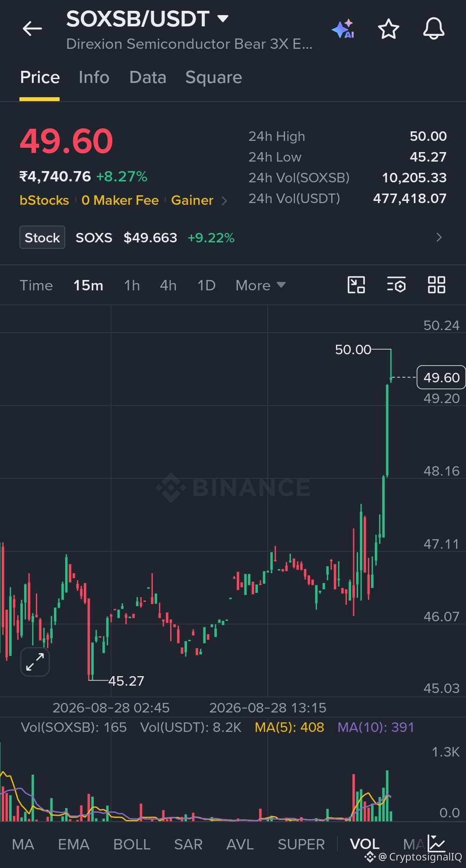Toggle the SUPER indicator

click(x=301, y=844)
